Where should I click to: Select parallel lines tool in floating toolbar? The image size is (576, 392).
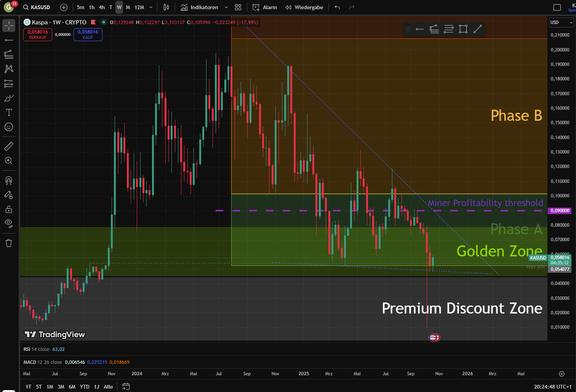pos(449,29)
